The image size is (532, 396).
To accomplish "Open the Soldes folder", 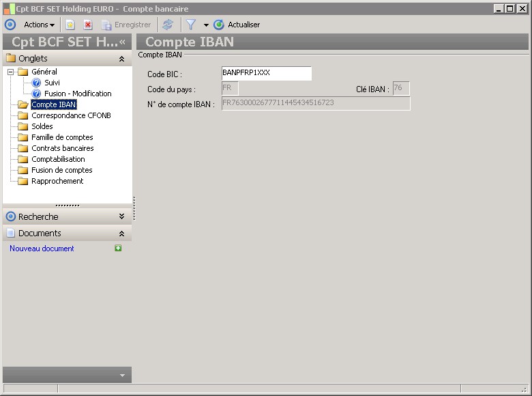I will tap(42, 126).
